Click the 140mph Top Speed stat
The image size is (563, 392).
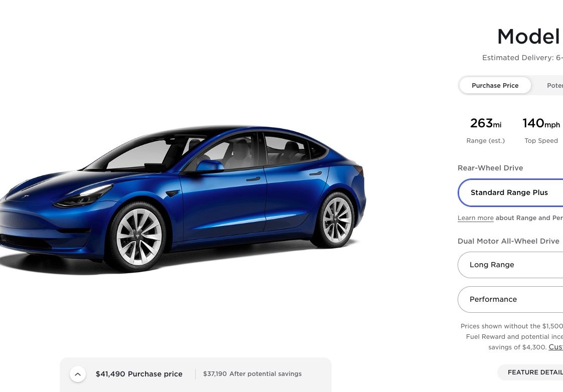click(x=541, y=130)
